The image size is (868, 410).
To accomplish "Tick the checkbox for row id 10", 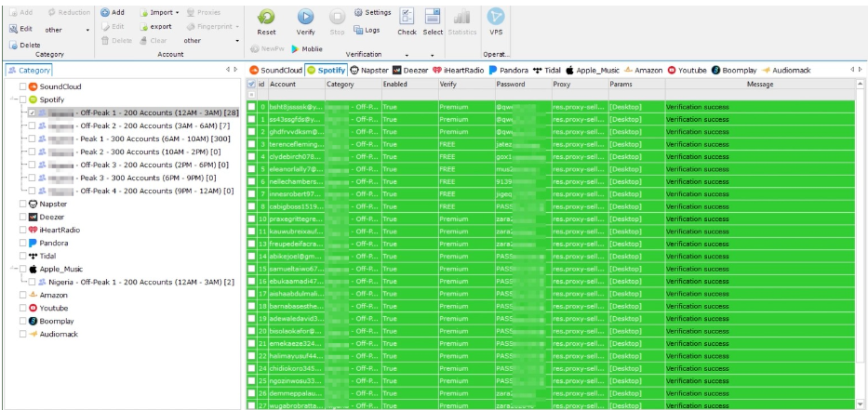I will [x=251, y=218].
